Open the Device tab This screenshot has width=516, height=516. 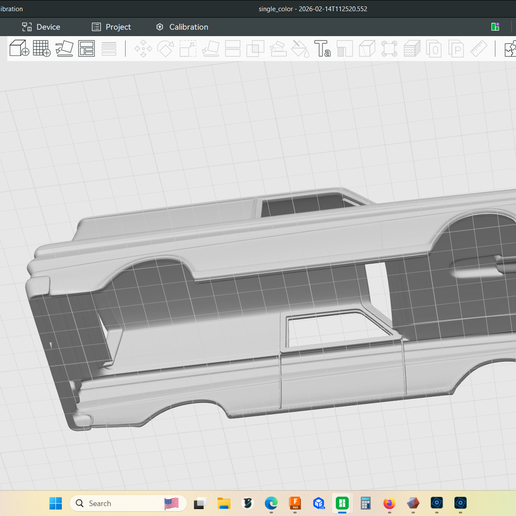pyautogui.click(x=41, y=27)
